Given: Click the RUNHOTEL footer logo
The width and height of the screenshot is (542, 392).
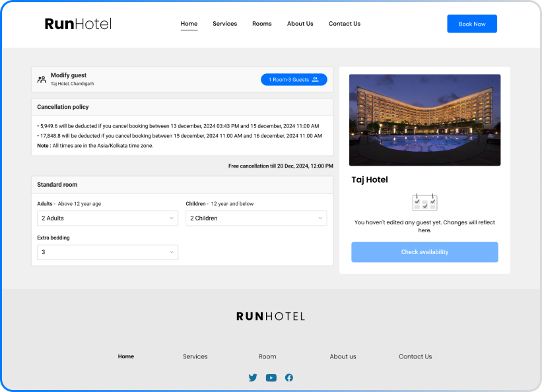Looking at the screenshot, I should (x=271, y=316).
